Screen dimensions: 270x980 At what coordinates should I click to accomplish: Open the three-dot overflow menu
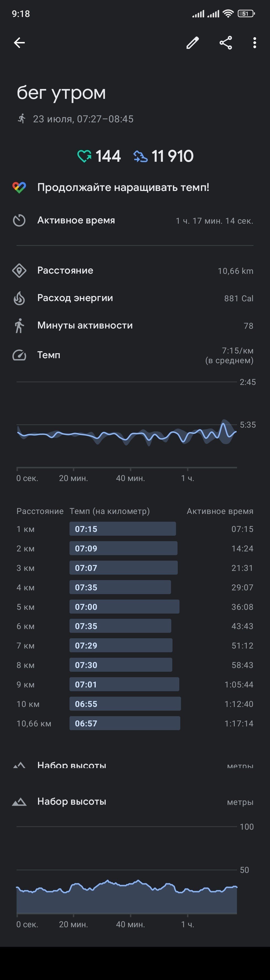(x=254, y=43)
